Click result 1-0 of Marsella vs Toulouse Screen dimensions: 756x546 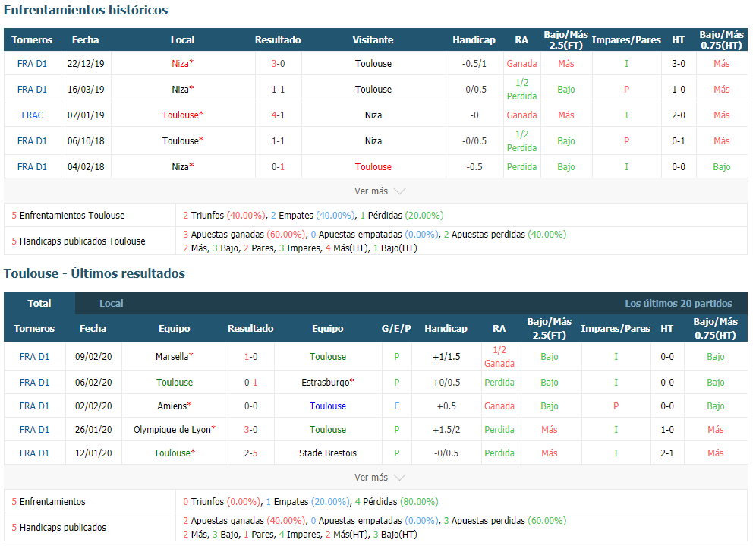click(x=250, y=356)
